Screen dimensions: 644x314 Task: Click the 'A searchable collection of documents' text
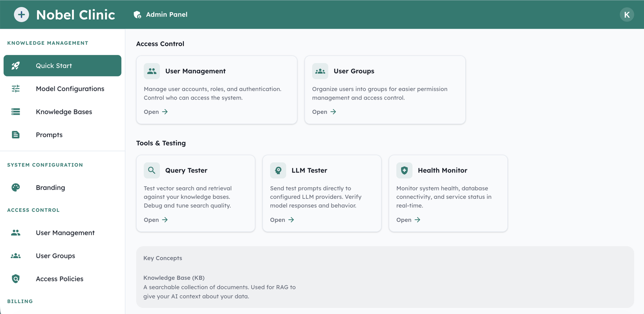click(220, 292)
